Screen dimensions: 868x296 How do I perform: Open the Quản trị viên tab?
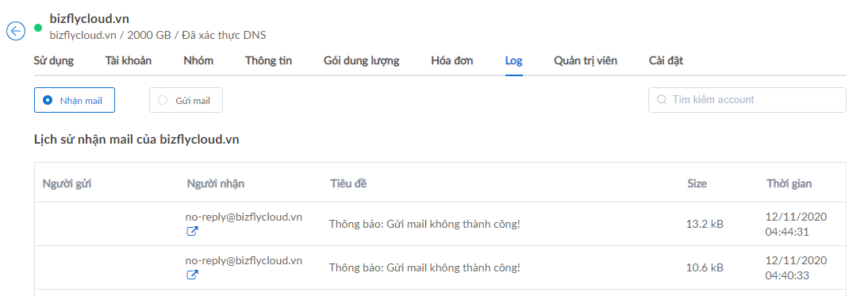(586, 61)
